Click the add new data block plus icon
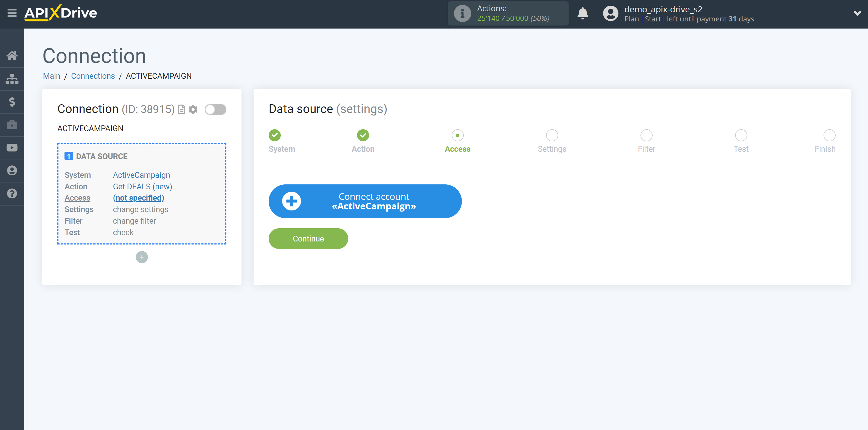The image size is (868, 430). pyautogui.click(x=142, y=256)
